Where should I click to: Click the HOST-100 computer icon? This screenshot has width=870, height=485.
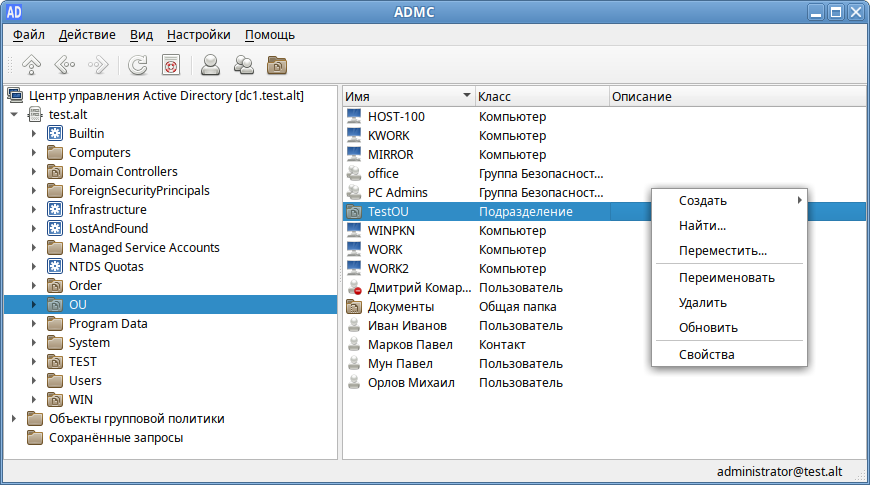(x=354, y=117)
